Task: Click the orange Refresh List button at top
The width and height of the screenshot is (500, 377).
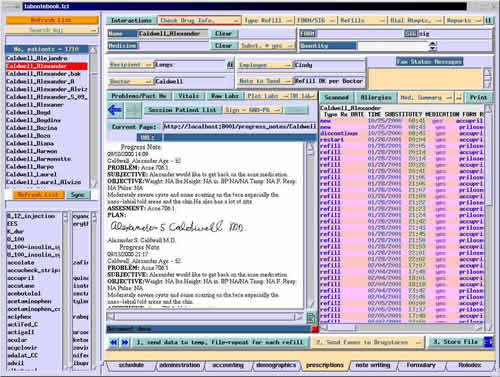Action: tap(52, 20)
